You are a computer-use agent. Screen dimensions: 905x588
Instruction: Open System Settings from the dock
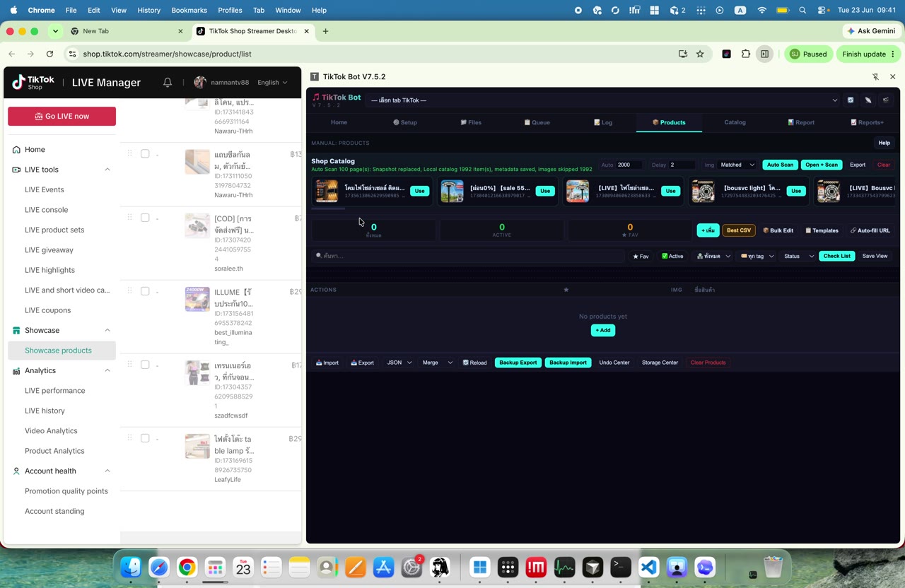[x=412, y=567]
